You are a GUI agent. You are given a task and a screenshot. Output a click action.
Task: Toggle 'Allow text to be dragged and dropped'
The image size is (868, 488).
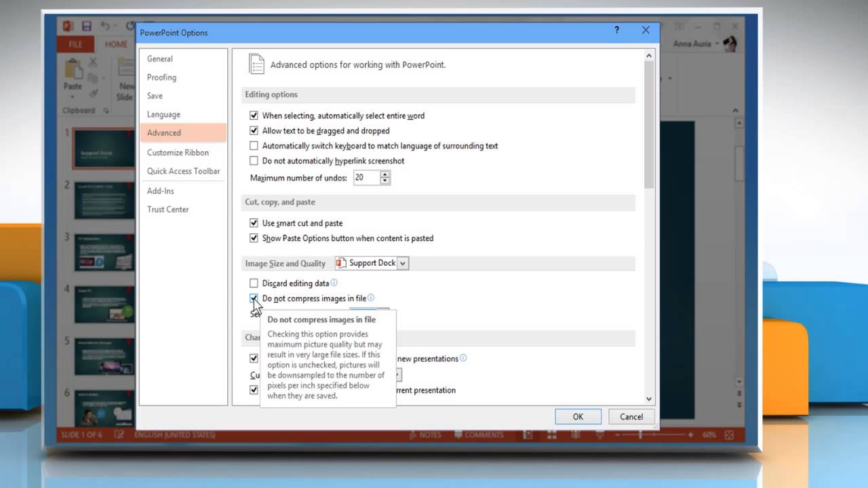click(x=254, y=131)
